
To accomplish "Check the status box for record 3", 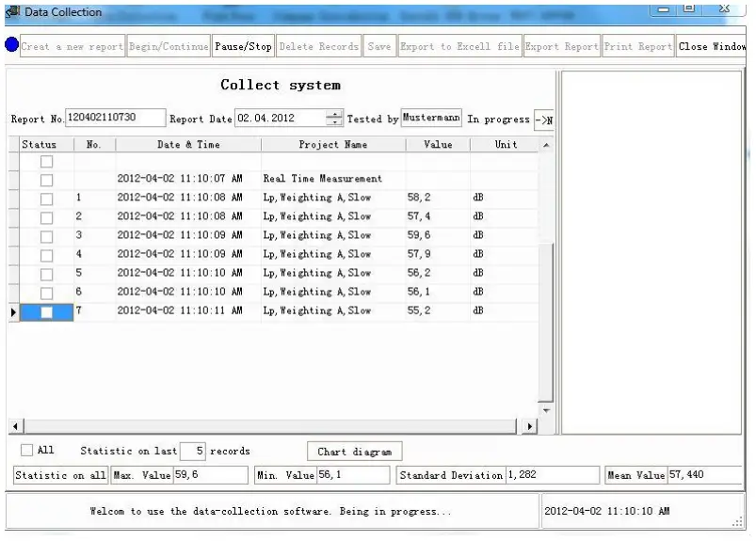I will point(47,236).
